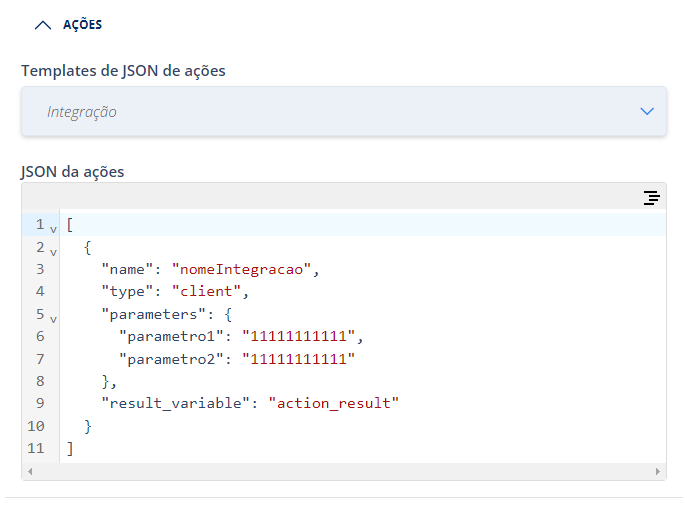Image resolution: width=687 pixels, height=511 pixels.
Task: Click the horizontal scrollbar track of editor
Action: [344, 472]
